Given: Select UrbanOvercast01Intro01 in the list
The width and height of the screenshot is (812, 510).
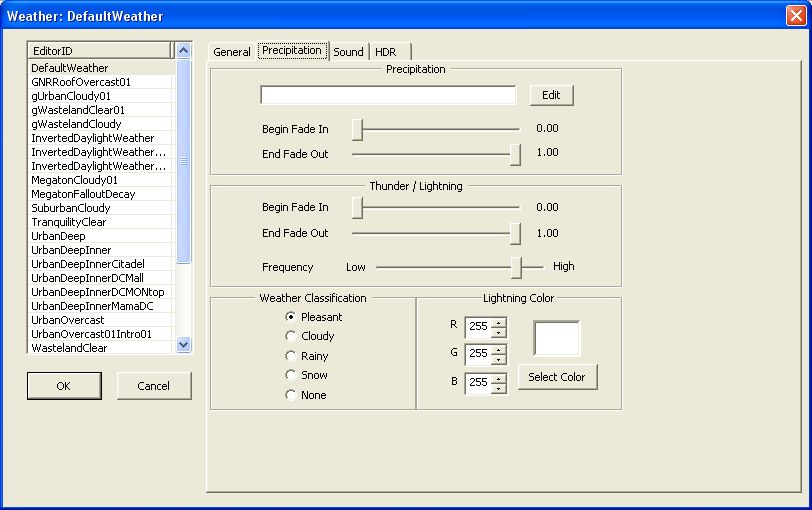Looking at the screenshot, I should click(100, 333).
